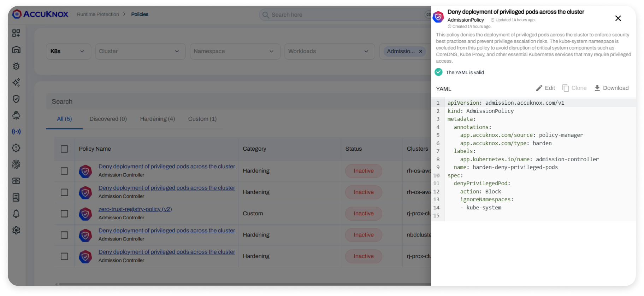Check the zero-trust-registry-policy row checkbox
The height and width of the screenshot is (296, 644).
click(64, 214)
